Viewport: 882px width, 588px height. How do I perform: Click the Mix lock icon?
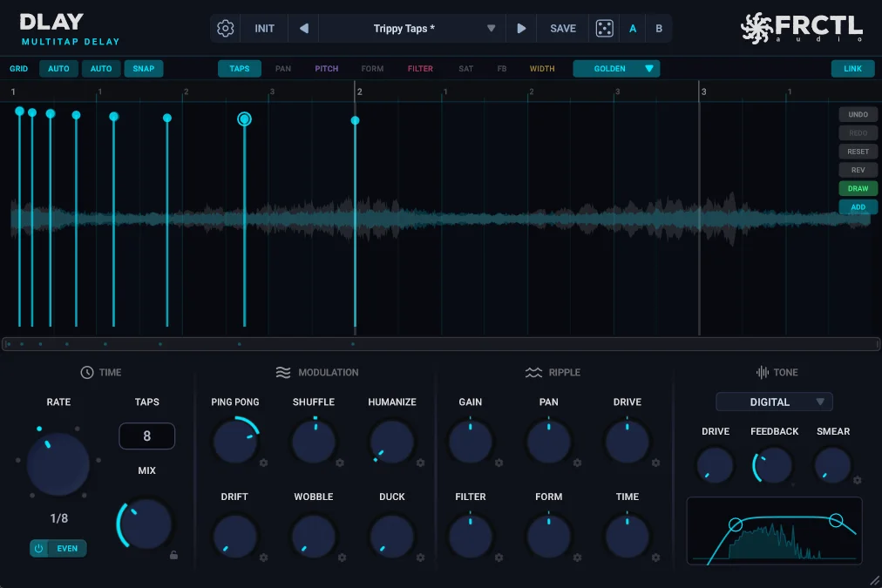click(x=173, y=555)
